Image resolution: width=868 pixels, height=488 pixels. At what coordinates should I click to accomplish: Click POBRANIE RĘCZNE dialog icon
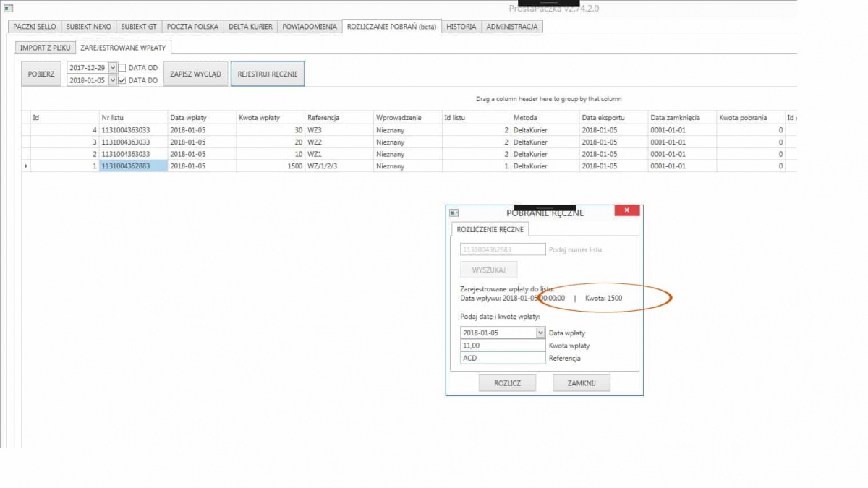[454, 213]
